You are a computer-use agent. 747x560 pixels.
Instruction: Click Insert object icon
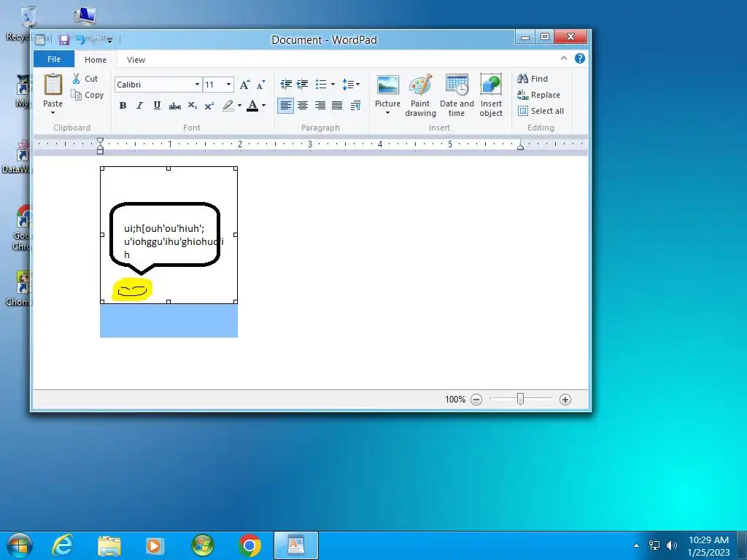click(491, 85)
